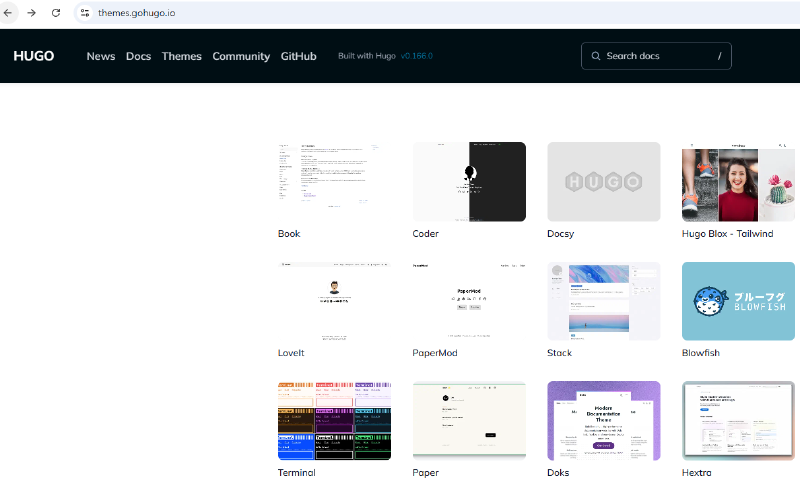Click the Hugo Blox - Tailwind title
800x482 pixels.
[728, 234]
